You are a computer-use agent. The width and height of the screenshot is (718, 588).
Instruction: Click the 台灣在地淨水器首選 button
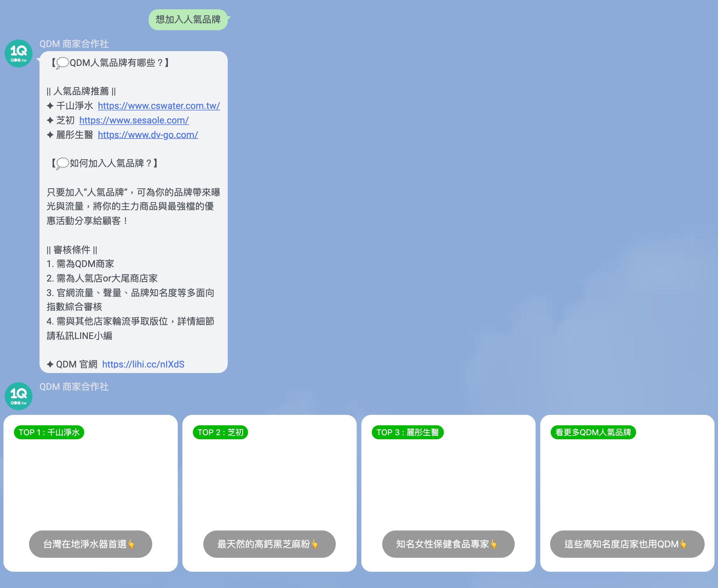tap(90, 544)
